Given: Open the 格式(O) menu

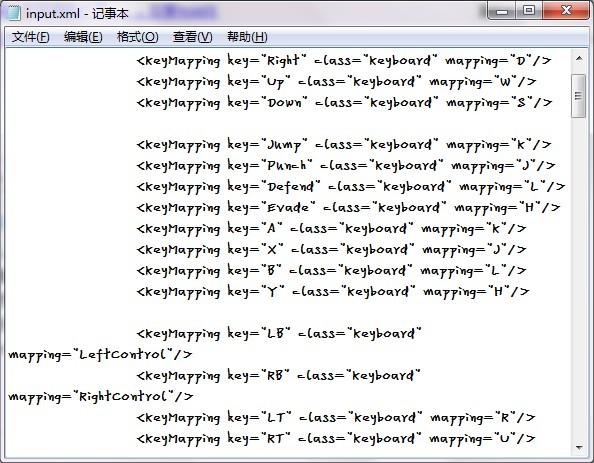Looking at the screenshot, I should (x=138, y=37).
